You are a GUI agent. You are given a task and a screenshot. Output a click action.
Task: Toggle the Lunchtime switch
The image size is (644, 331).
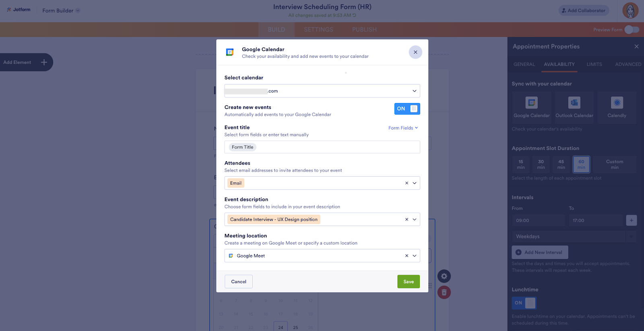point(524,303)
